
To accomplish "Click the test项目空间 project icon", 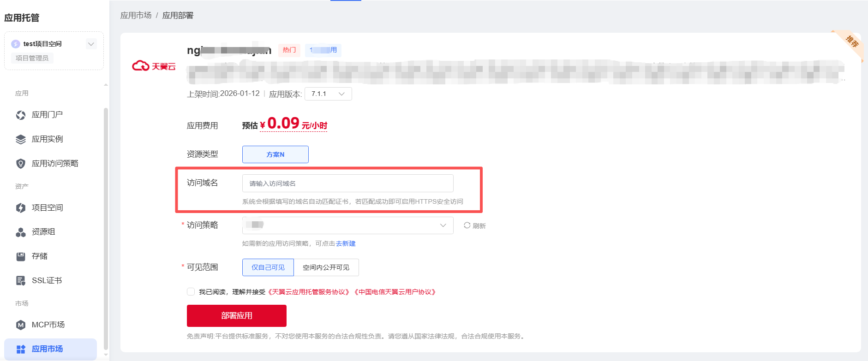I will (16, 44).
